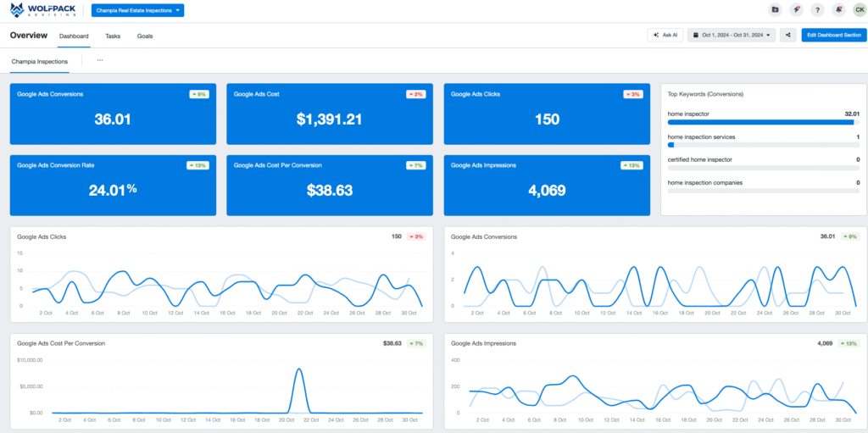Click the 32.01 keyword conversions value
The width and height of the screenshot is (868, 433).
coord(852,114)
